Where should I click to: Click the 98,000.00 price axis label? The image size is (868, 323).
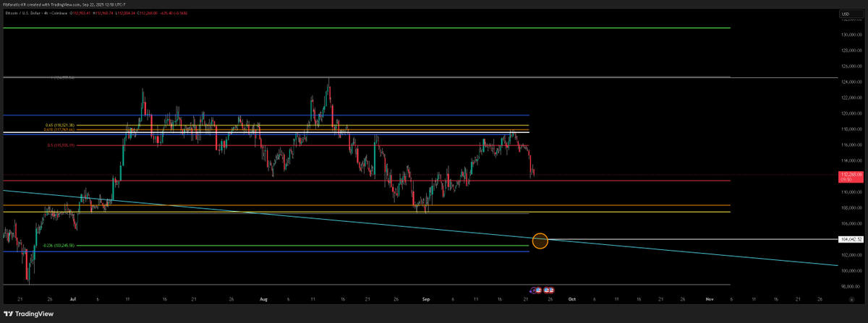pyautogui.click(x=851, y=286)
